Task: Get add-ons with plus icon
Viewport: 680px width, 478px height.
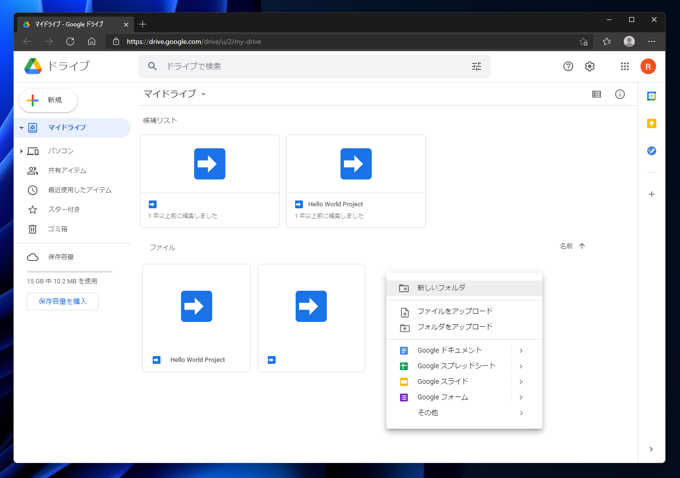Action: click(651, 194)
